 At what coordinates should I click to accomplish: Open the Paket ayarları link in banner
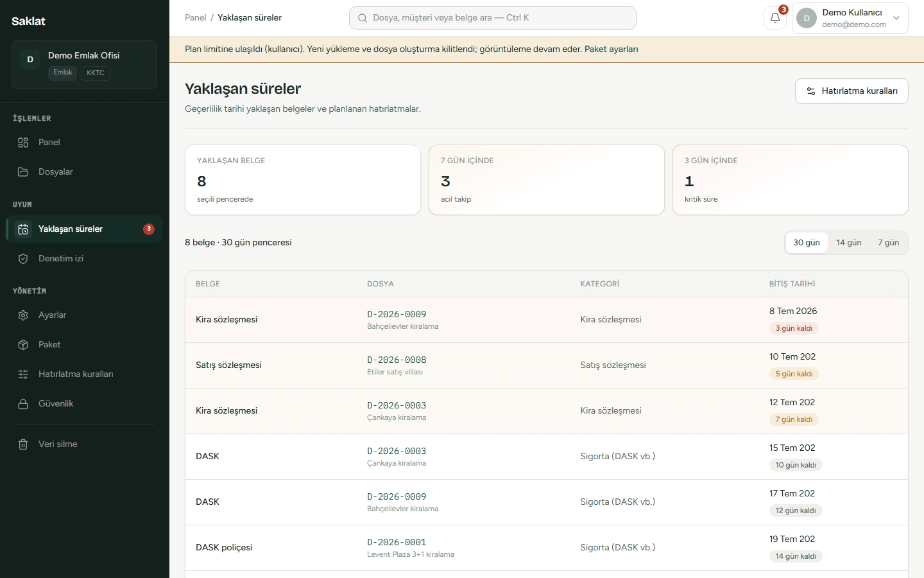pos(611,49)
